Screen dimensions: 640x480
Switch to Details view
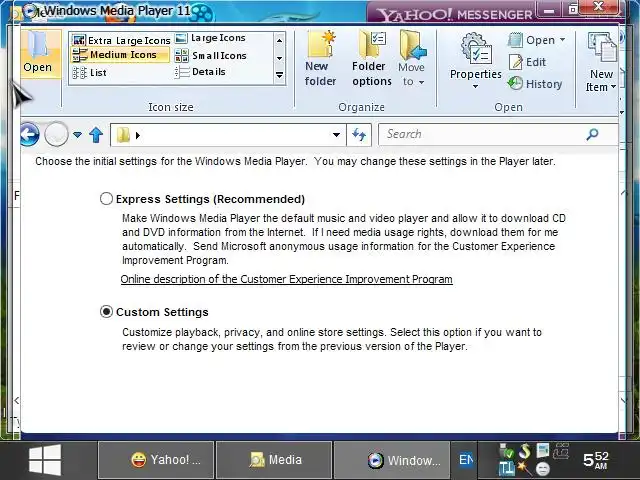click(200, 72)
